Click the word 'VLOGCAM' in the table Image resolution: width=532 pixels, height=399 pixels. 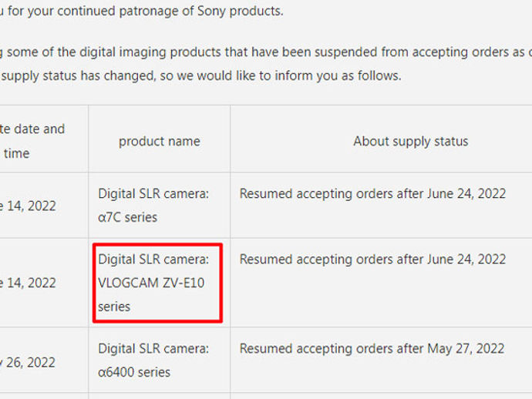click(x=128, y=283)
